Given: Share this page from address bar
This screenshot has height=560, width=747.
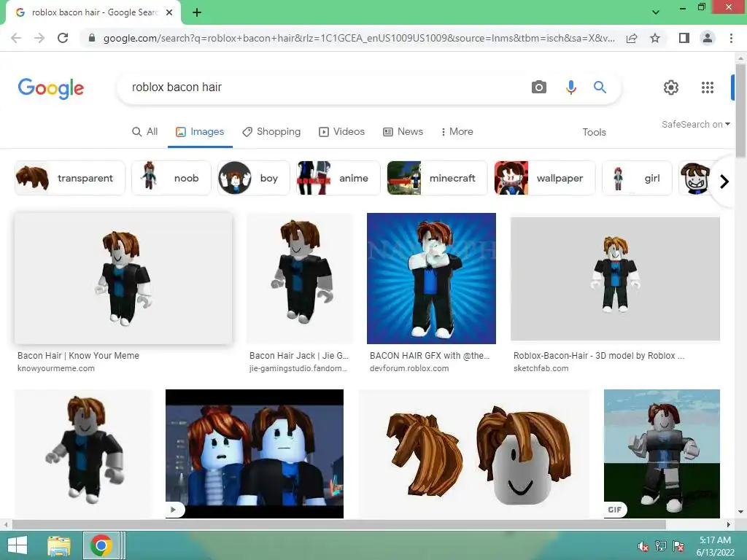Looking at the screenshot, I should click(632, 38).
